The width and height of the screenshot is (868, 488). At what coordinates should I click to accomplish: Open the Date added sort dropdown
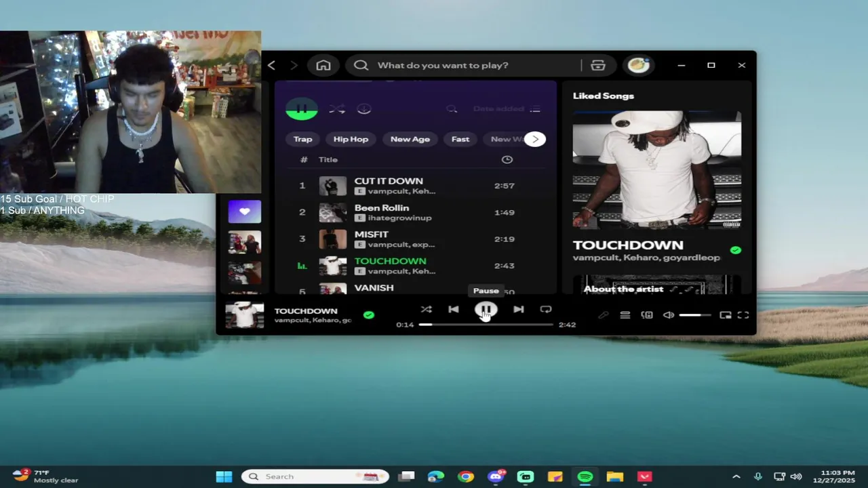tap(507, 108)
